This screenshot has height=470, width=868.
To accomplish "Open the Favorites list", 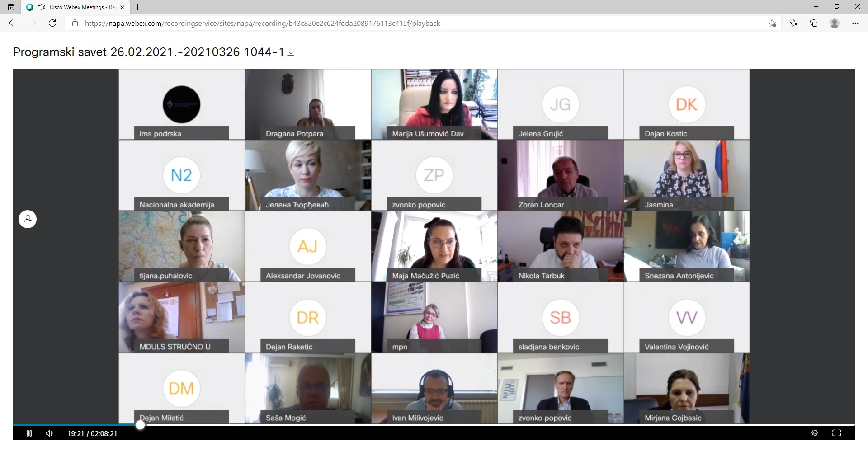I will (794, 23).
